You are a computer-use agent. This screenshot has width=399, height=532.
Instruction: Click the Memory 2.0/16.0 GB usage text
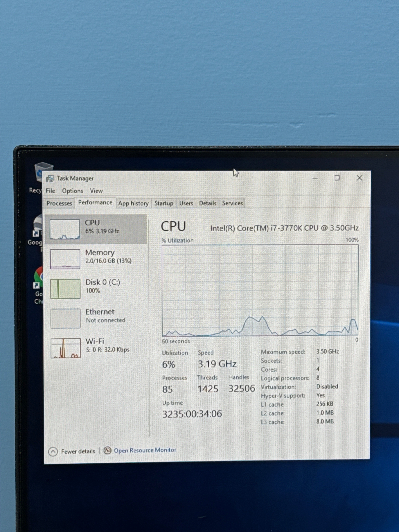coord(108,261)
